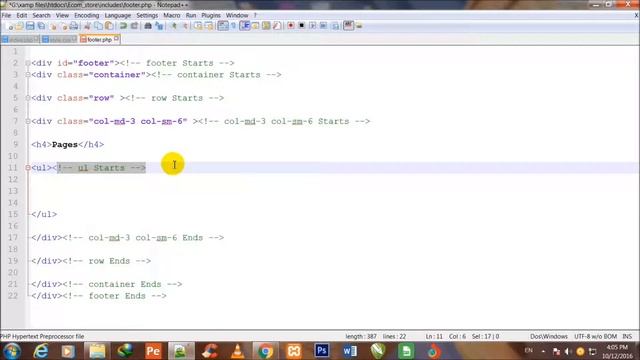
Task: Open the Document Map panel icon
Action: click(266, 26)
